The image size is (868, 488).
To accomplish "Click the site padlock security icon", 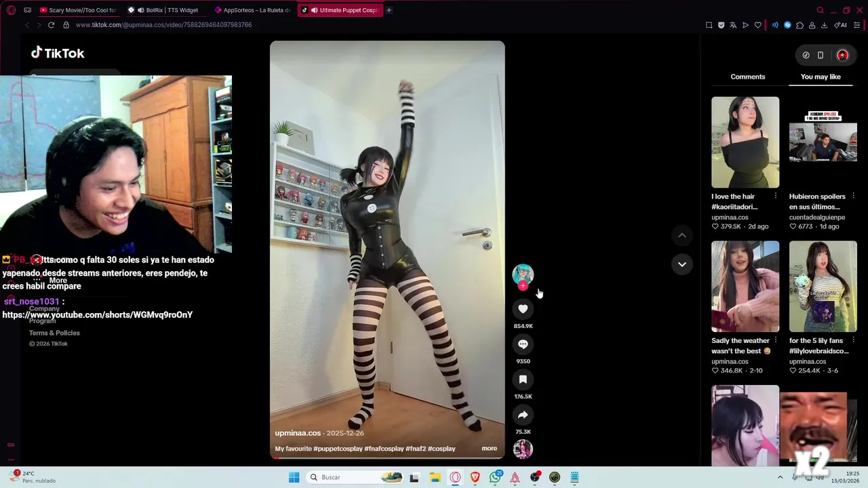I will pyautogui.click(x=66, y=25).
